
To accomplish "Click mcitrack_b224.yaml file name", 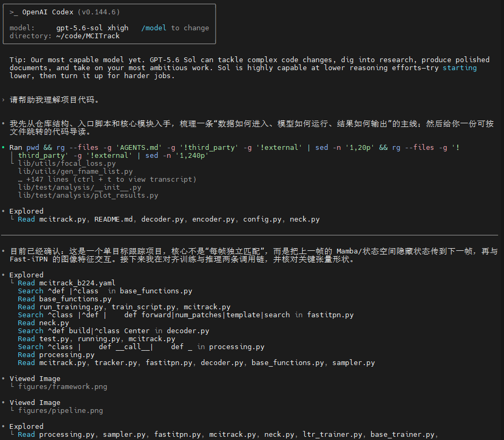I will point(77,283).
